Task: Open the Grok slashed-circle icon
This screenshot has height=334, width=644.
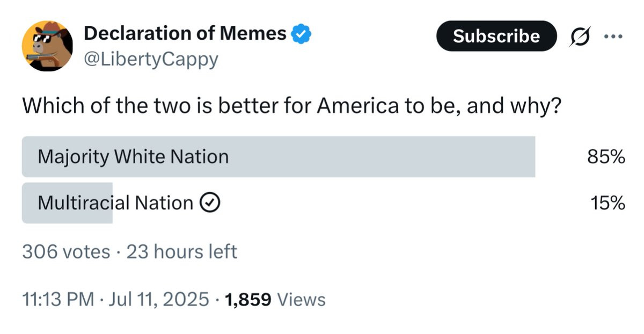Action: tap(582, 37)
